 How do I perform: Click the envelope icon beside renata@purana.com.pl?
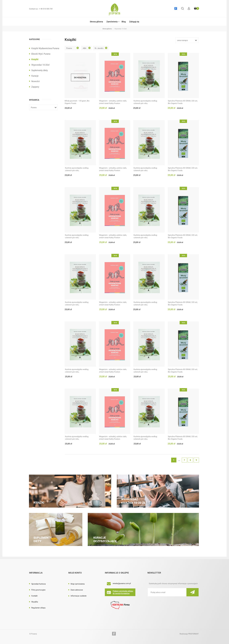pyautogui.click(x=109, y=583)
